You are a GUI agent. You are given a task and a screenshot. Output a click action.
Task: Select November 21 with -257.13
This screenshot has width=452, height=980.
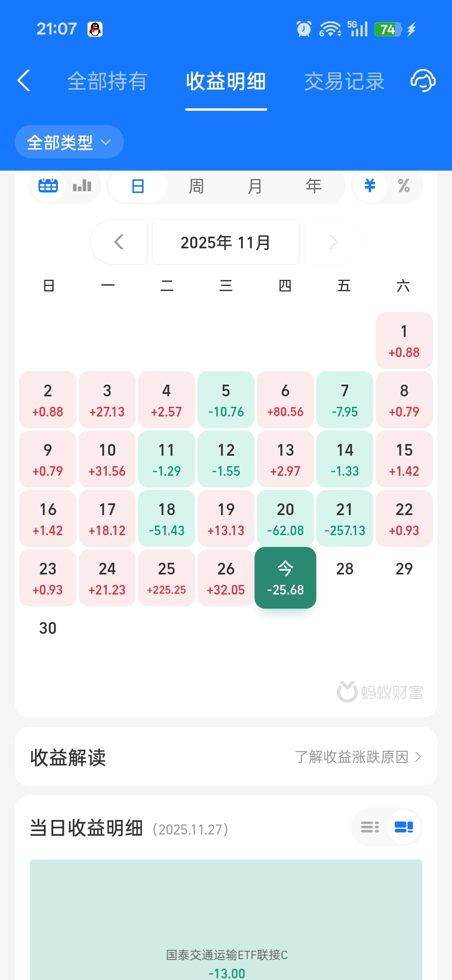tap(345, 518)
